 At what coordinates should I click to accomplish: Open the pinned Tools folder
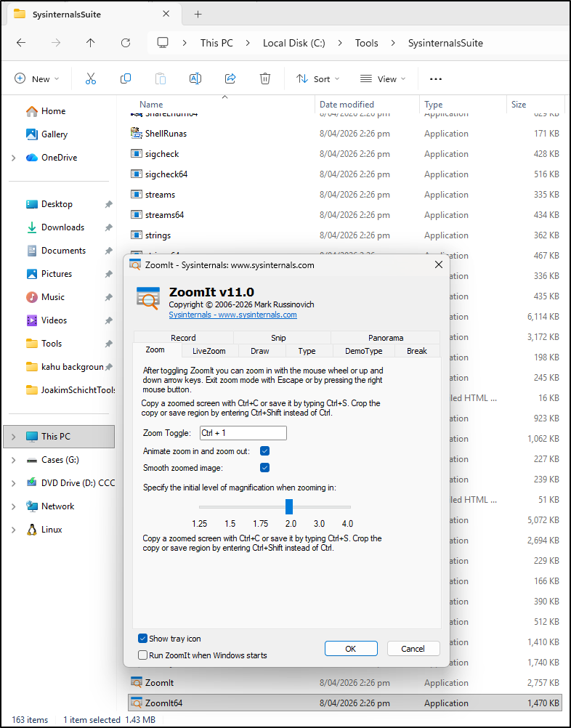click(44, 343)
